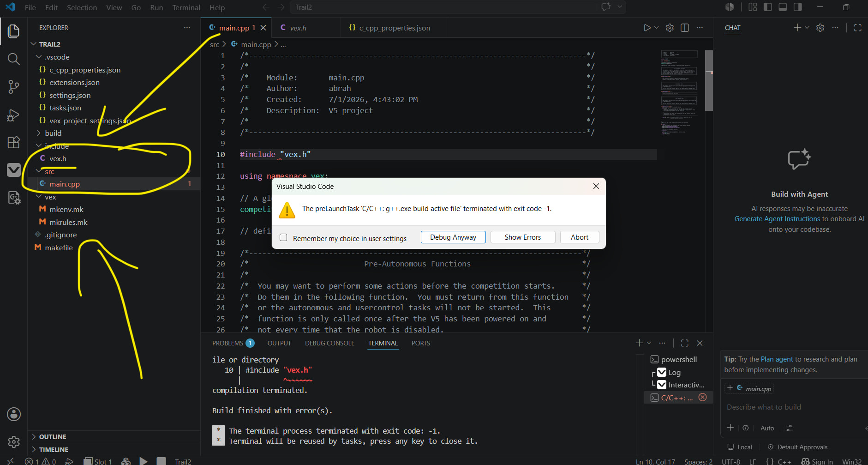Create new terminal with plus icon
The height and width of the screenshot is (465, 868).
click(x=639, y=343)
